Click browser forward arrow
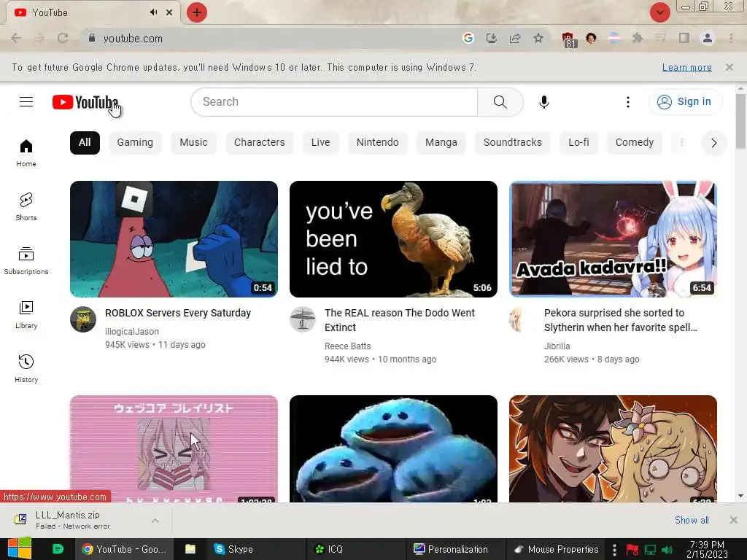747x560 pixels. 39,38
